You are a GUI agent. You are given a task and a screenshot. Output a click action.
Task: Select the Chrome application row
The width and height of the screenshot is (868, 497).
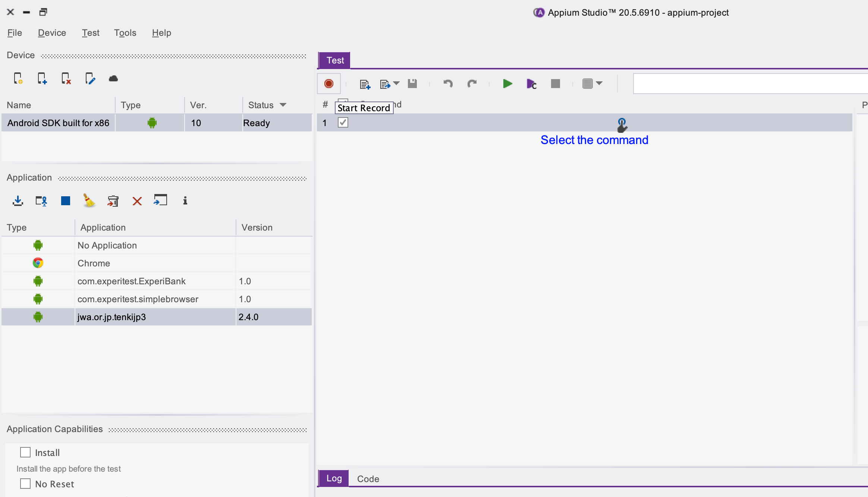tap(157, 263)
